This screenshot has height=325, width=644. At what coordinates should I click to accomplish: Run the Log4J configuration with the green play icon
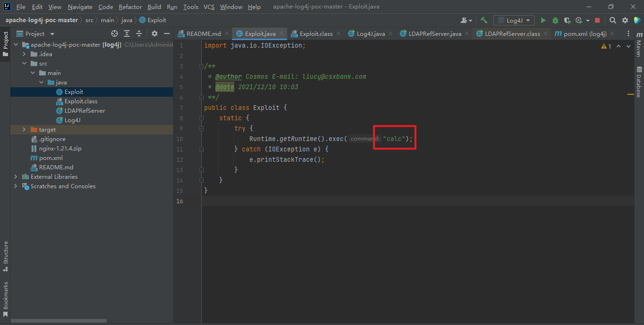click(x=543, y=20)
